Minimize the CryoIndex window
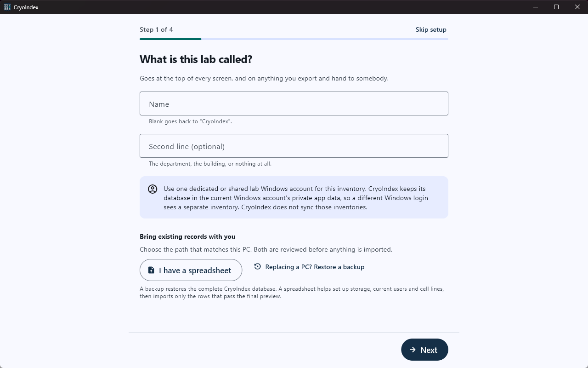The width and height of the screenshot is (588, 368). pos(535,7)
